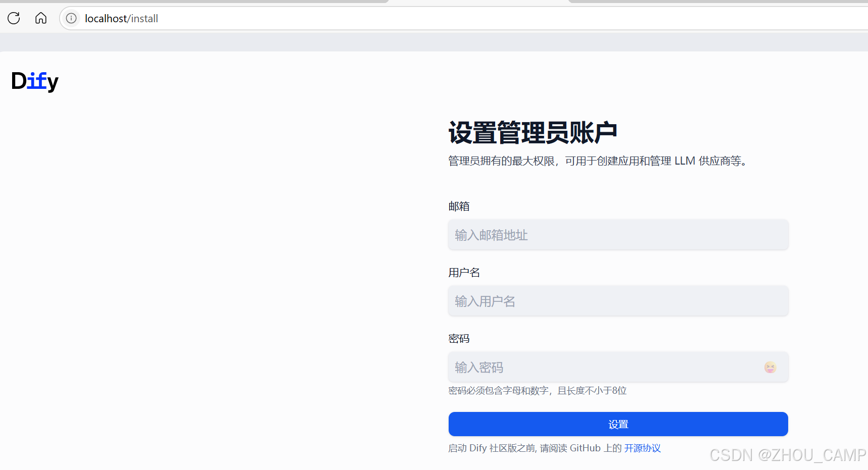Viewport: 868px width, 470px height.
Task: Go to browser home page icon
Action: click(x=41, y=19)
